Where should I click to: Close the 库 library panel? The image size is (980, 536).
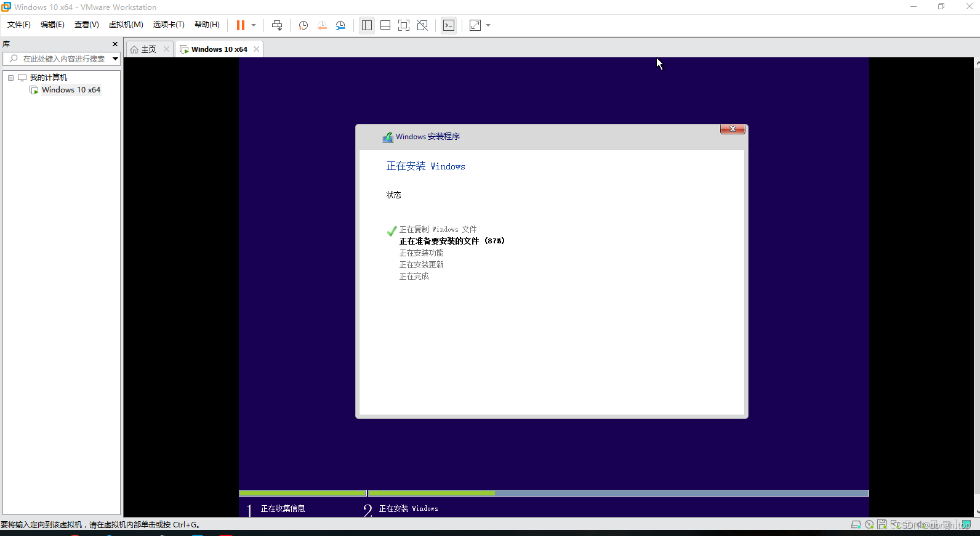coord(114,44)
